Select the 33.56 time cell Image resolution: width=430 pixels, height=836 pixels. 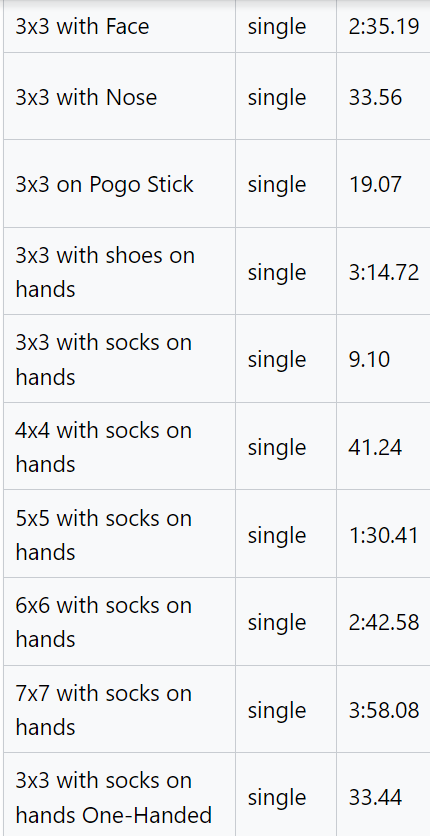(375, 98)
